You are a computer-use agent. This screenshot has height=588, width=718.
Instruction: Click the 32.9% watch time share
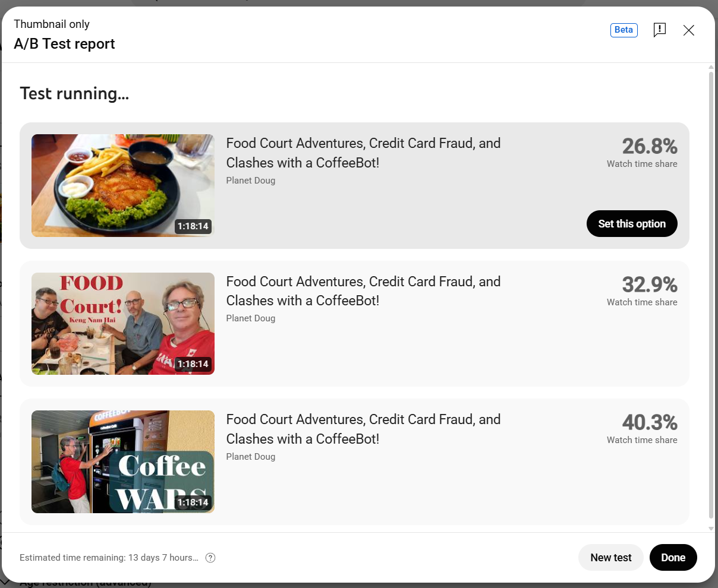coord(649,284)
